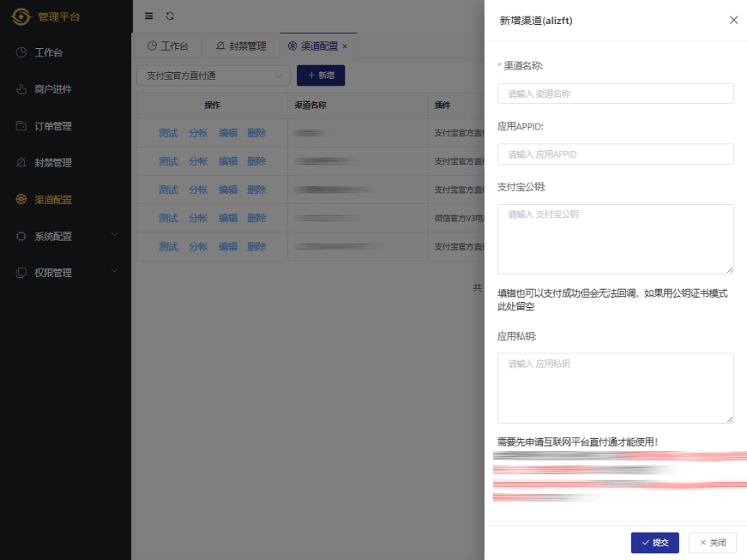Click 编辑 in the second table row
Screen dimensions: 747x560
(227, 162)
